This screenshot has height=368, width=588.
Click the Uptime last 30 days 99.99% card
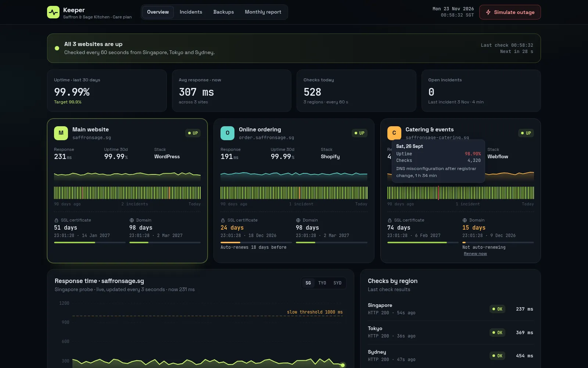107,91
